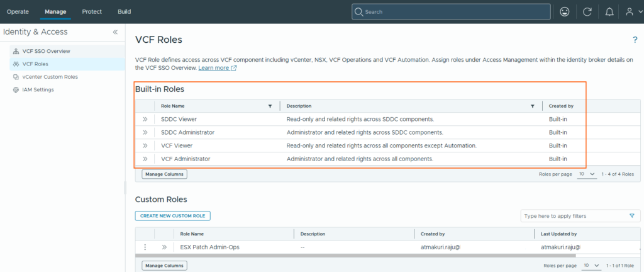Filter the built-in Description column
The height and width of the screenshot is (272, 644).
(532, 106)
